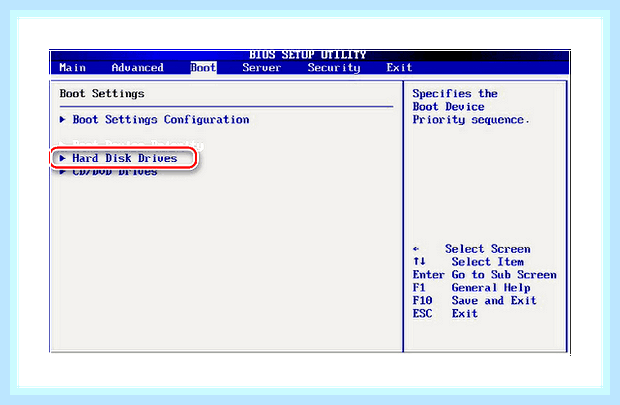Select the highlighted Boot tab

tap(203, 68)
